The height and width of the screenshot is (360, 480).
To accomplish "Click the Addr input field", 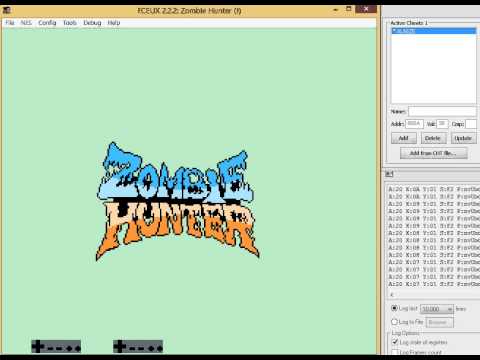I will [414, 124].
